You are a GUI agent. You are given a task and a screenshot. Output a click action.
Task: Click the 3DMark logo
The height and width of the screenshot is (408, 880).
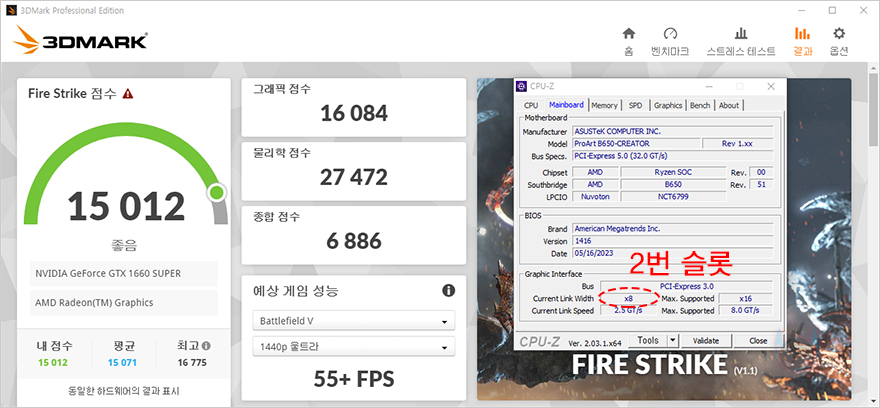[80, 42]
